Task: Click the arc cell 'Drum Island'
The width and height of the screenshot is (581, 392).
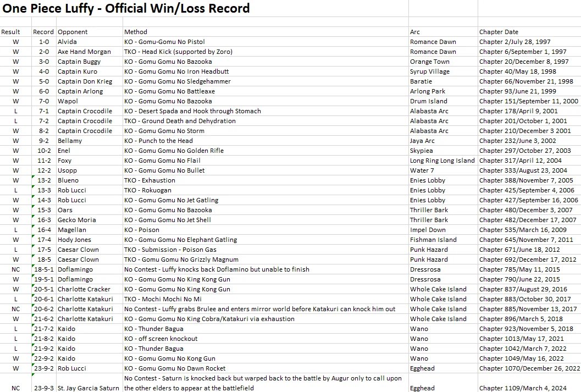Action: 443,101
